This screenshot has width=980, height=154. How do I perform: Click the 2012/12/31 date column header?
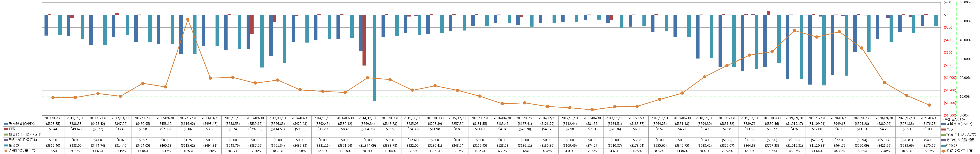[x=188, y=118]
